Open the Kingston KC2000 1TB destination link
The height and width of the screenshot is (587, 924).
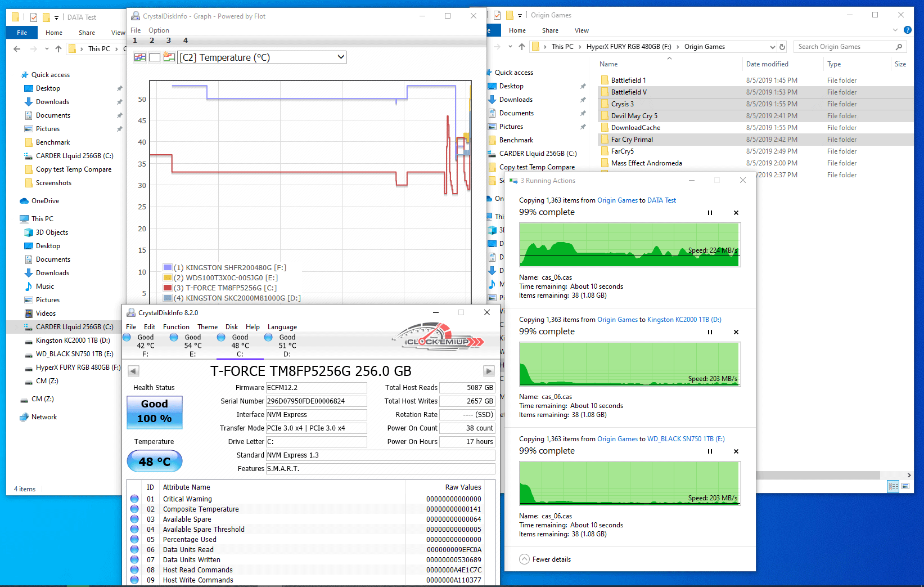(x=684, y=320)
